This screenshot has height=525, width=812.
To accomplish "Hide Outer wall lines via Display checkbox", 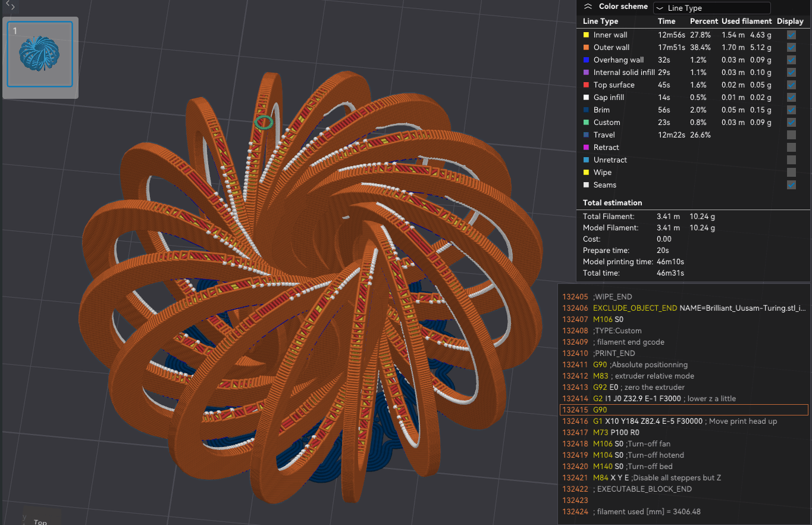I will pyautogui.click(x=791, y=48).
